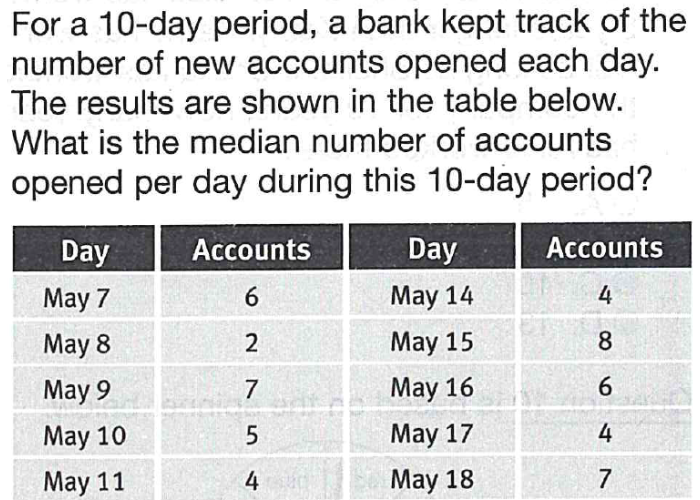Screen dimensions: 700x500
Task: Click the accounts value 5 for May 10
Action: coord(251,436)
